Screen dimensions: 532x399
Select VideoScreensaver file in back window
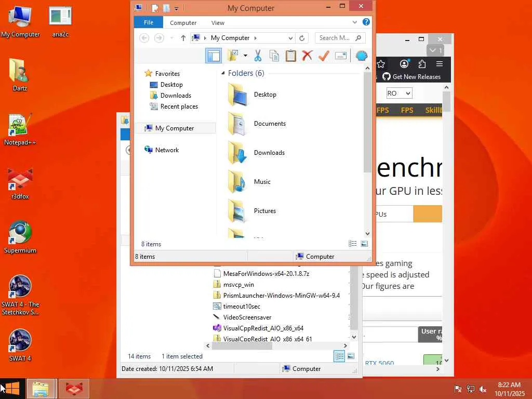coord(247,317)
